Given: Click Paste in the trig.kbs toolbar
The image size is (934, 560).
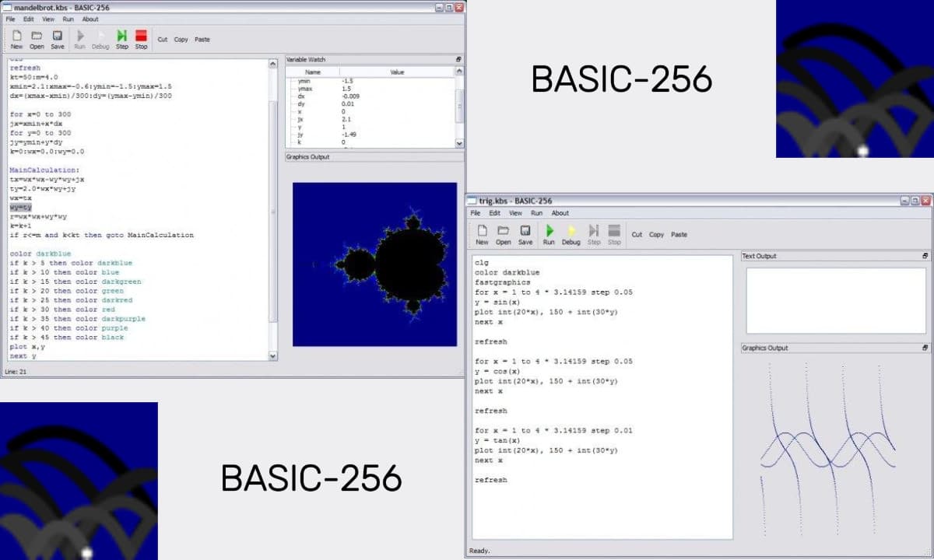Looking at the screenshot, I should coord(679,234).
